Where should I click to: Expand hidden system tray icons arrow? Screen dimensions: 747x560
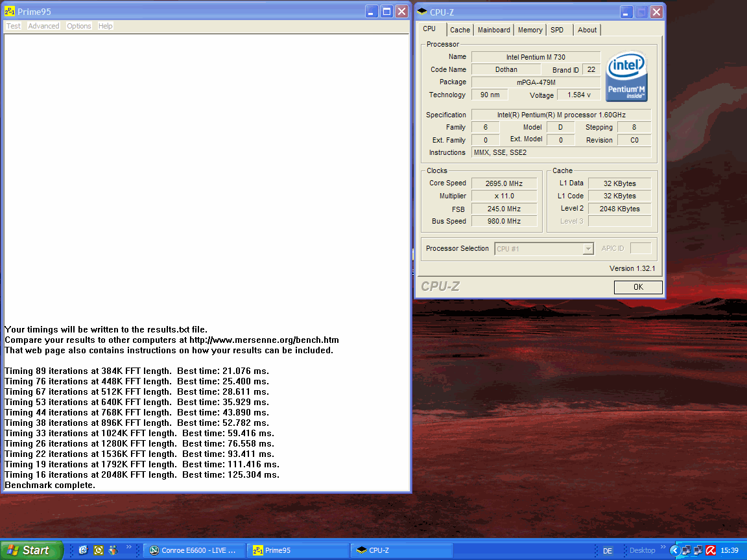coord(674,550)
